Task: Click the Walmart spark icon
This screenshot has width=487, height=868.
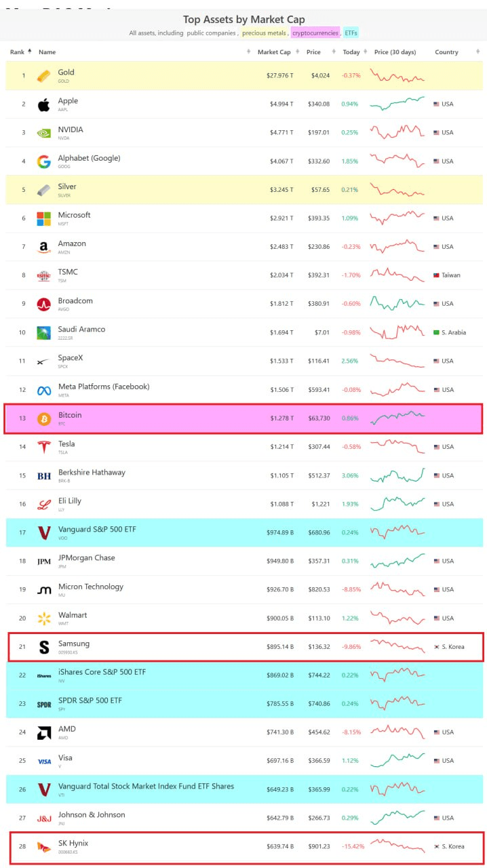Action: point(44,618)
